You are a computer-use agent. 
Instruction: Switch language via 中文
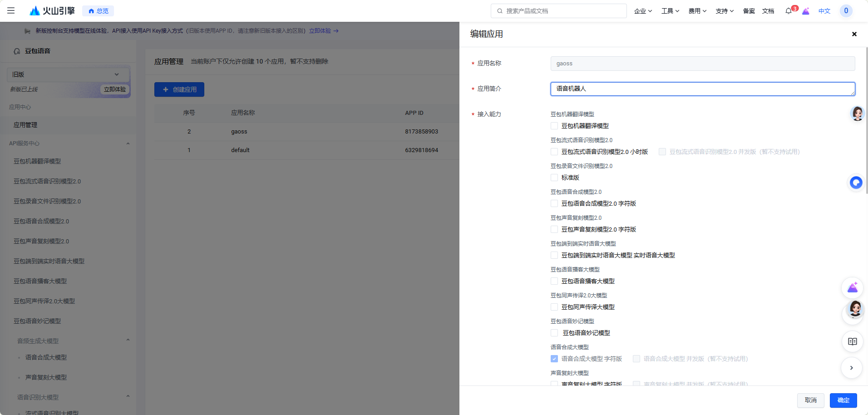tap(824, 11)
